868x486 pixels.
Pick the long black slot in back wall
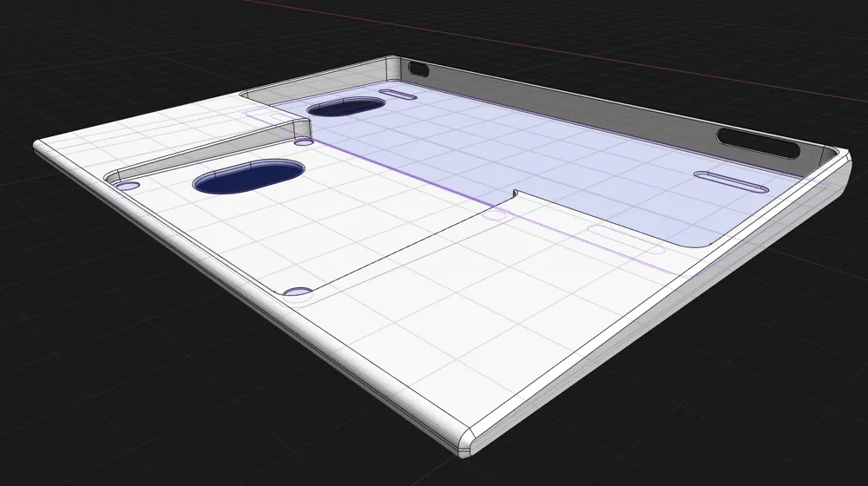click(759, 144)
